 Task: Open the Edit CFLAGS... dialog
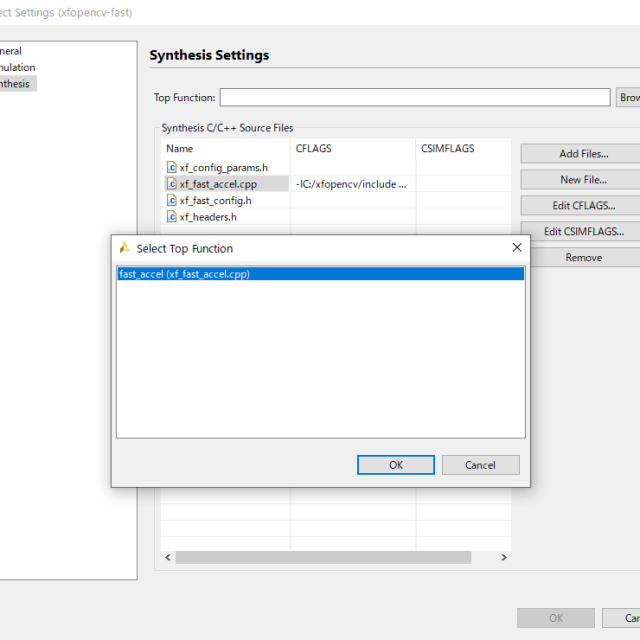coord(583,206)
